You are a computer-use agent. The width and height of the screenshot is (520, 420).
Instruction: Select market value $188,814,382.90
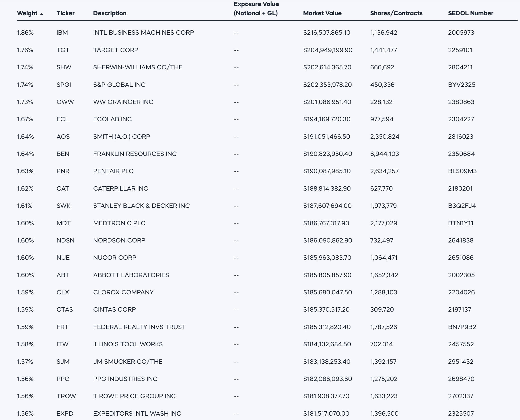(327, 188)
